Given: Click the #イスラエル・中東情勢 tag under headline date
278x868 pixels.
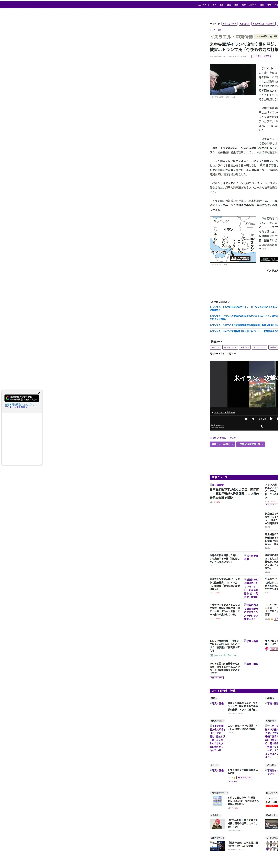Looking at the screenshot, I should [261, 56].
